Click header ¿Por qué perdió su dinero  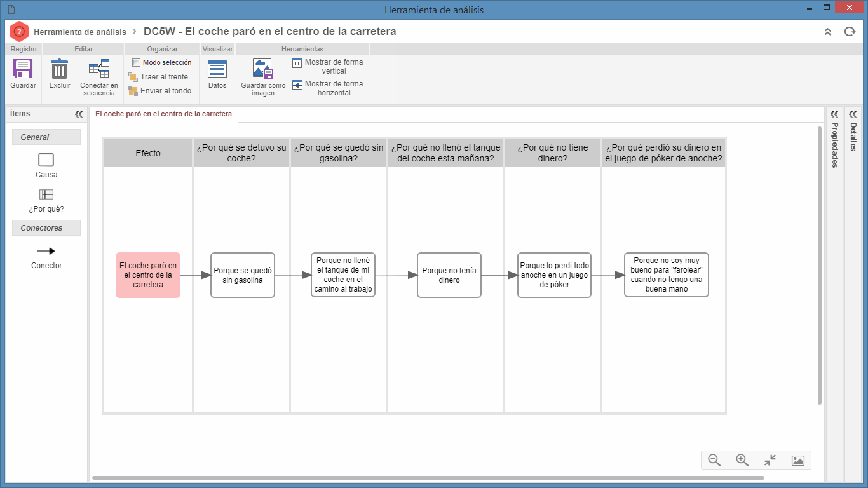(x=663, y=153)
